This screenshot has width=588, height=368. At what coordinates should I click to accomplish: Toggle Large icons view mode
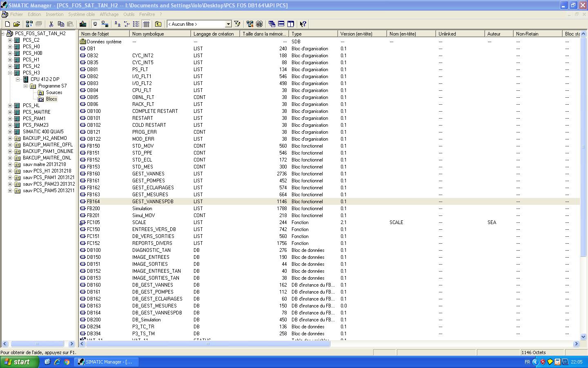[117, 24]
